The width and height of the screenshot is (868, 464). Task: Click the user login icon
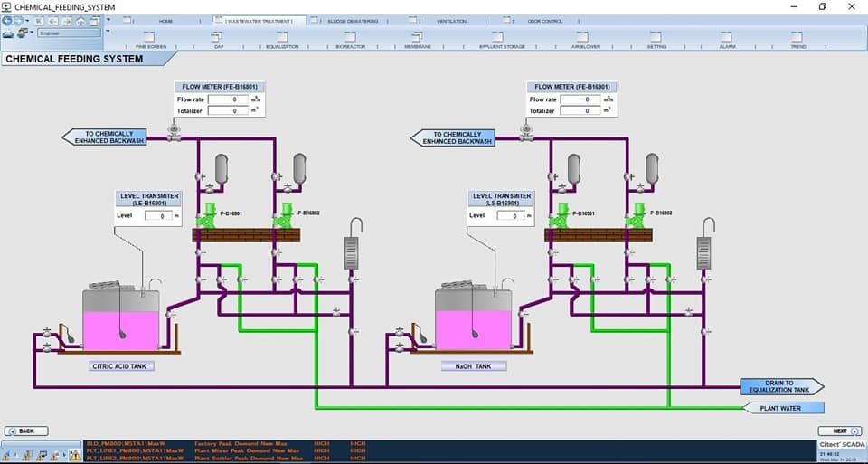point(22,33)
